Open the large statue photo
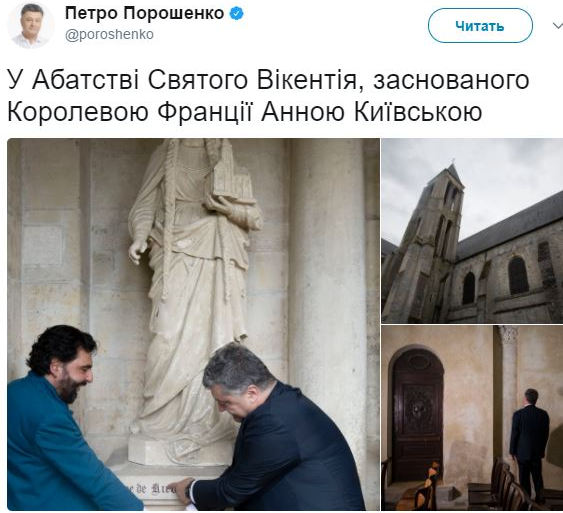563x513 pixels. 193,324
